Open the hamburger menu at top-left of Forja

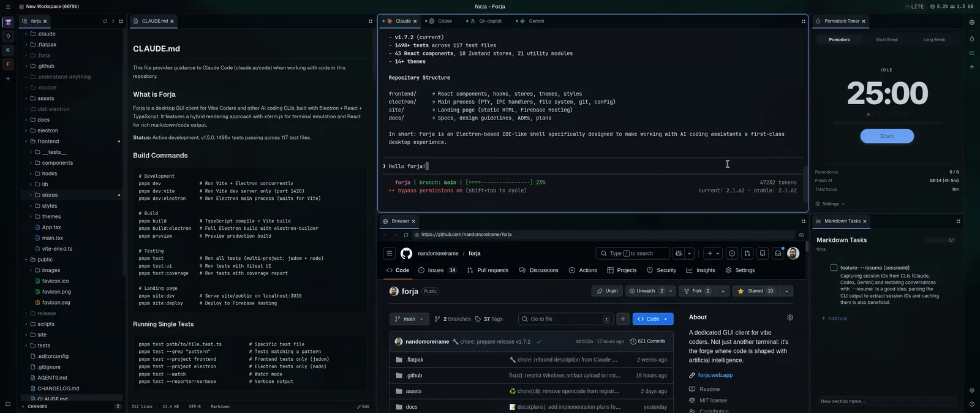[8, 6]
